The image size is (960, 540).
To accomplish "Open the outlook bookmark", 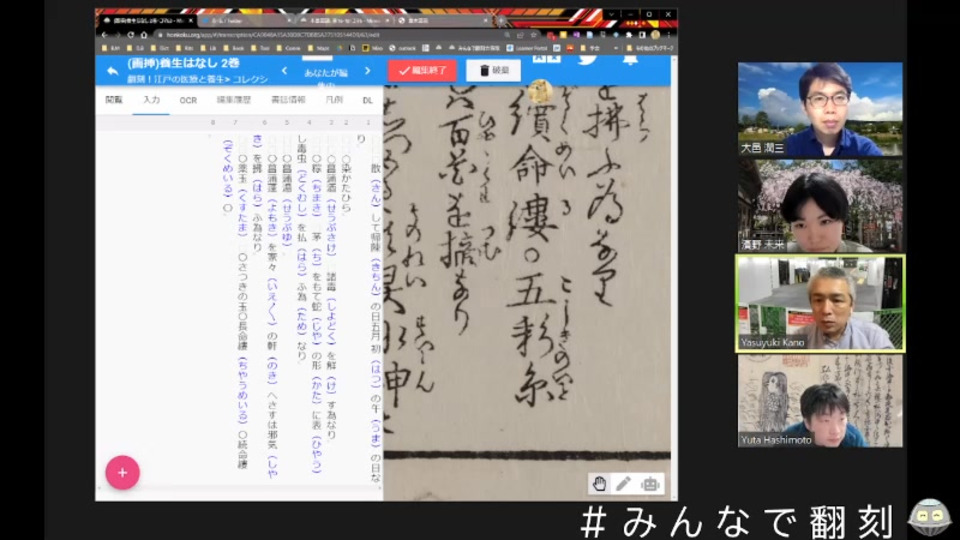I will tap(402, 48).
